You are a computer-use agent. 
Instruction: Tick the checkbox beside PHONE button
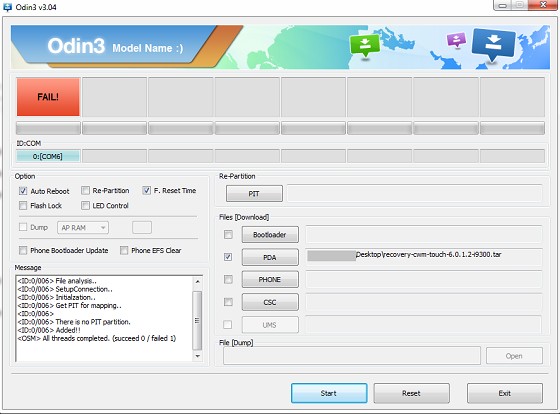(228, 279)
